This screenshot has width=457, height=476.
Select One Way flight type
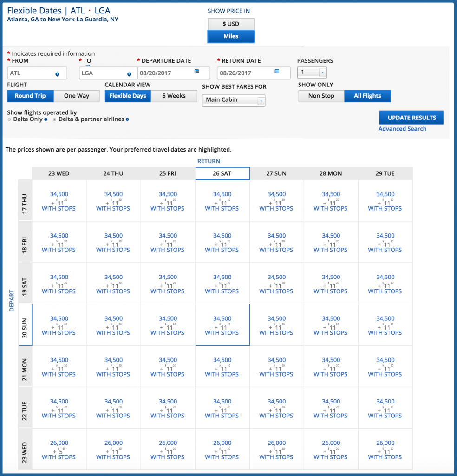click(77, 96)
